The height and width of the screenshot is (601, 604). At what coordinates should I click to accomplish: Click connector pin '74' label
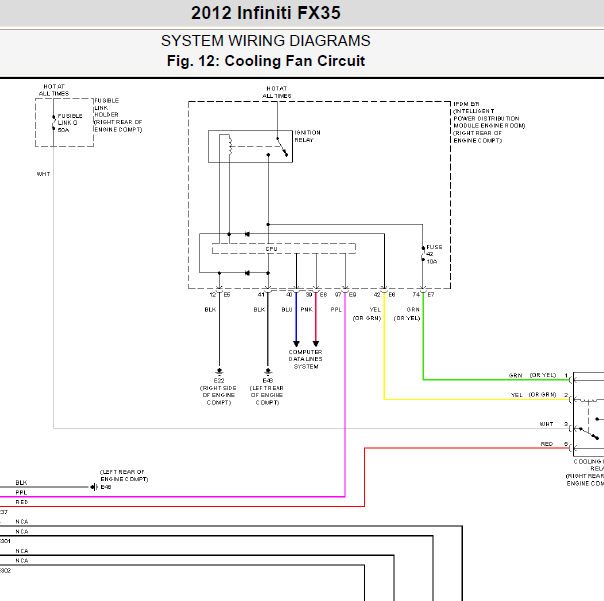[416, 294]
